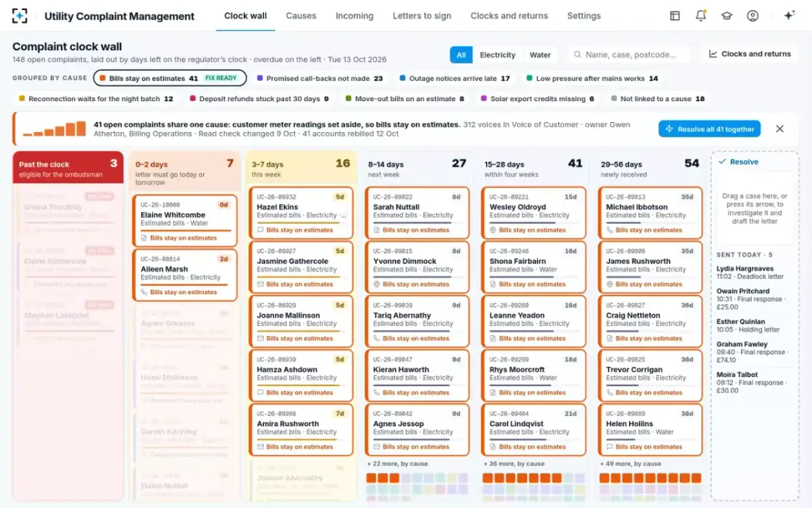Viewport: 812px width, 508px height.
Task: Click the chat channel icon on Hamza Ashdown's card
Action: coord(261,392)
